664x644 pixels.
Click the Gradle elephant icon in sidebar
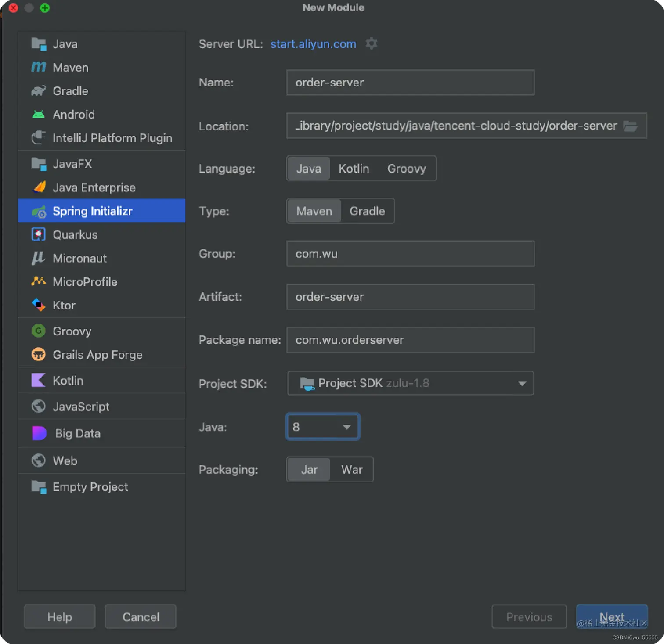click(x=39, y=91)
